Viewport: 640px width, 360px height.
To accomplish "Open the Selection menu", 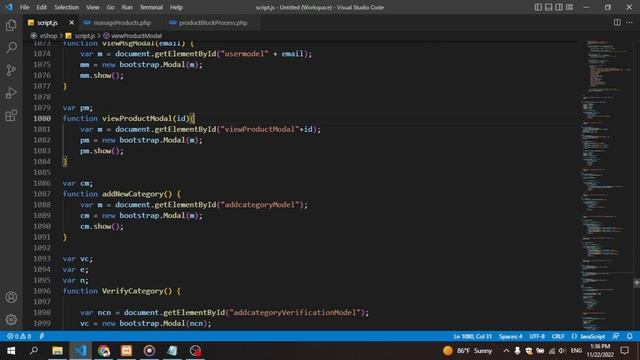I will (x=67, y=7).
